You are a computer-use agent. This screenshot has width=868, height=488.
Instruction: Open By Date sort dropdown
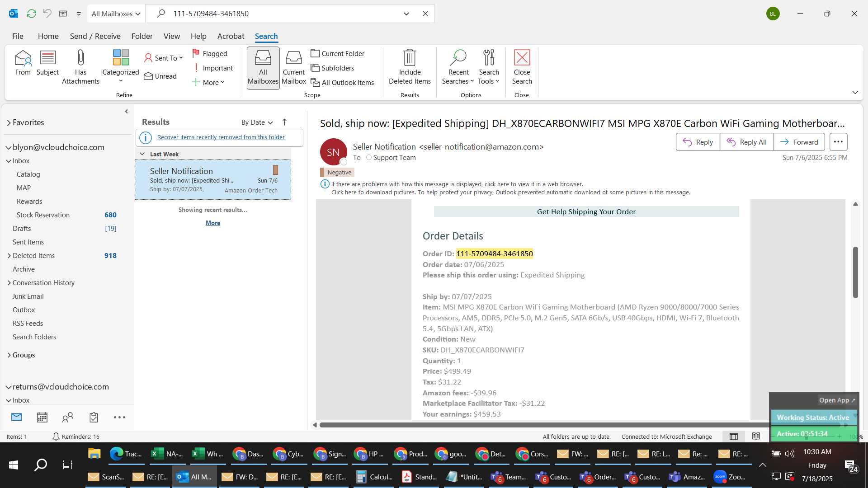tap(257, 122)
